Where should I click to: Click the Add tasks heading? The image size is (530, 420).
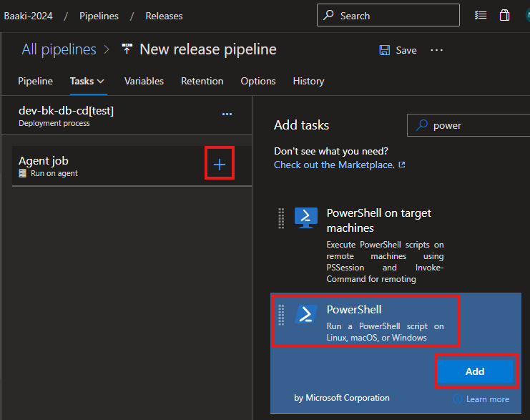[302, 125]
